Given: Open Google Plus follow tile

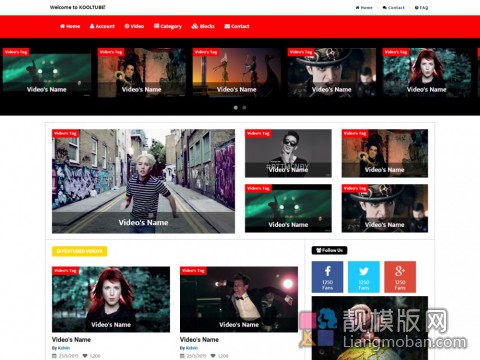Looking at the screenshot, I should [400, 277].
